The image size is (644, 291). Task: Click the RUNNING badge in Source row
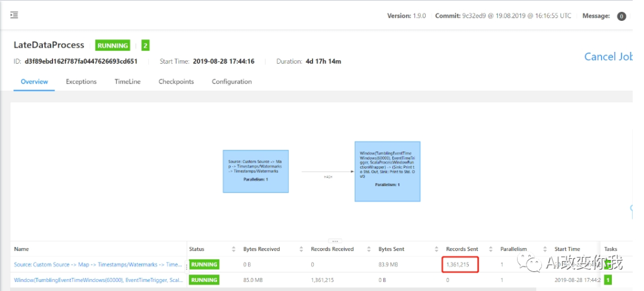(x=204, y=264)
